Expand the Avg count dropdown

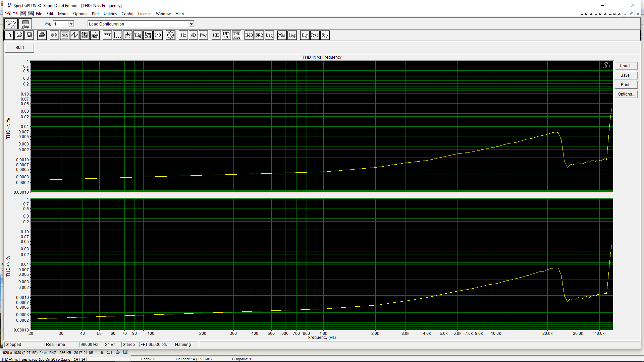click(x=71, y=24)
